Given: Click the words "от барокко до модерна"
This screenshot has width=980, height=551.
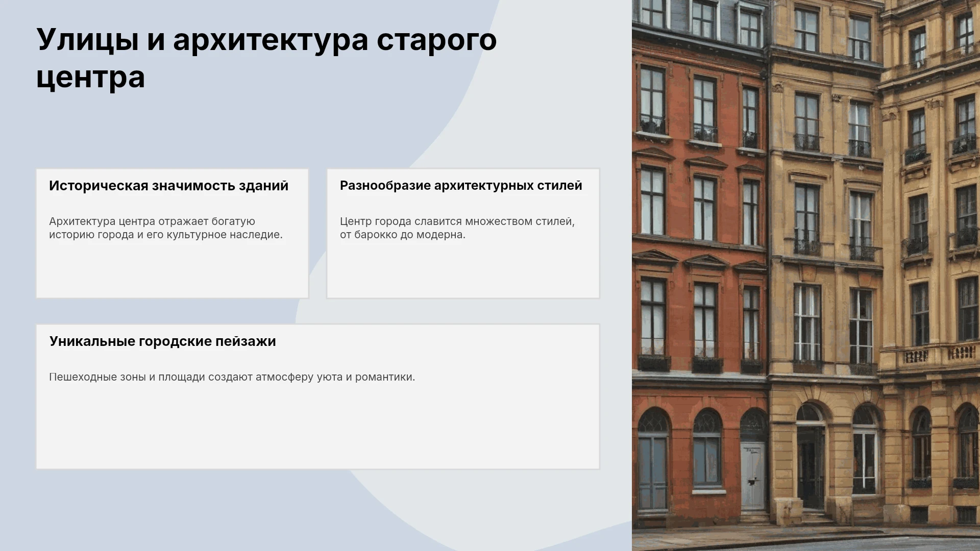Looking at the screenshot, I should 403,235.
